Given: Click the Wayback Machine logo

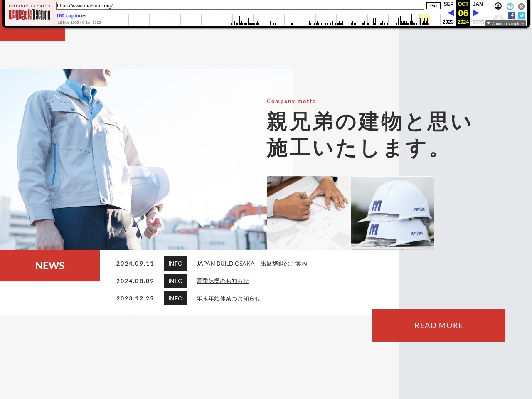Looking at the screenshot, I should tap(30, 15).
